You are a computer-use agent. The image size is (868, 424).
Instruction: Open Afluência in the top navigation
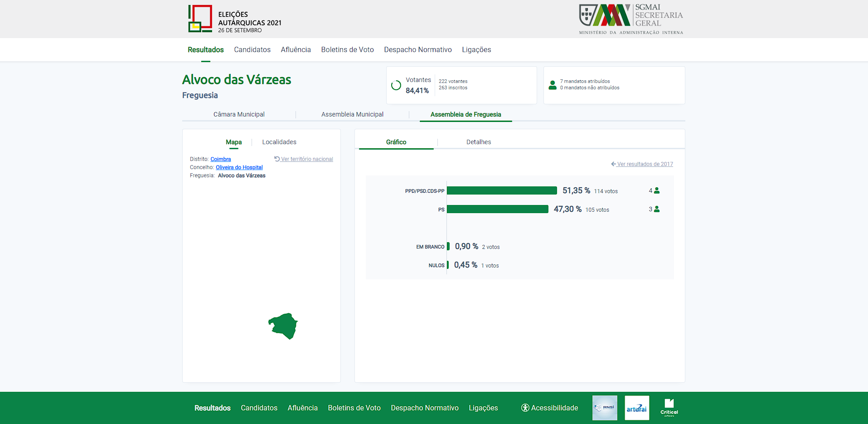(x=296, y=50)
